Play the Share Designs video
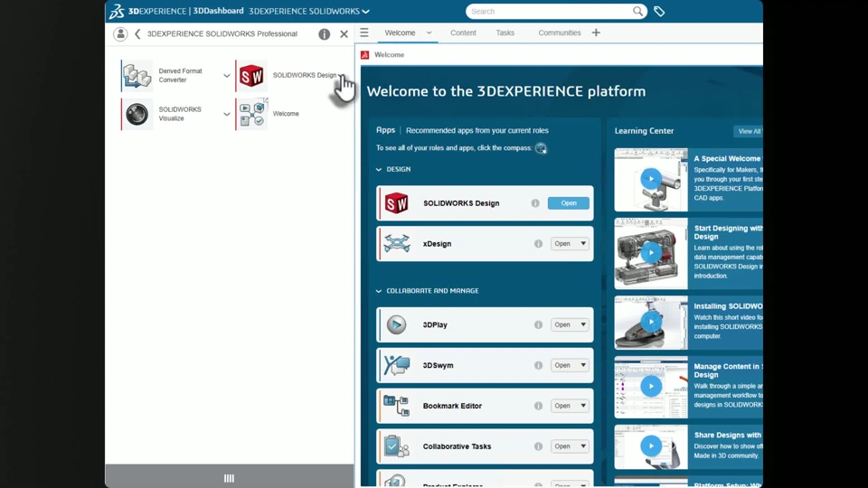 (x=651, y=446)
